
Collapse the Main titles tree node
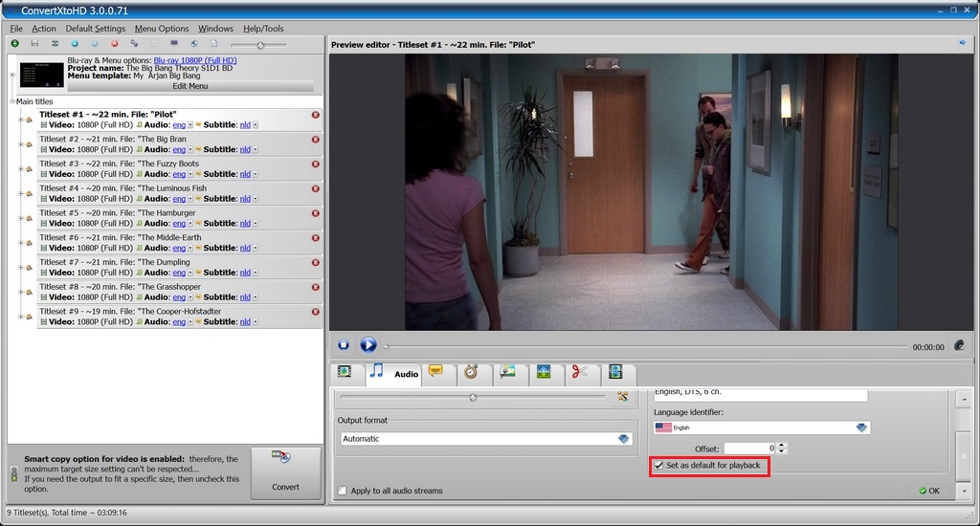pos(12,101)
